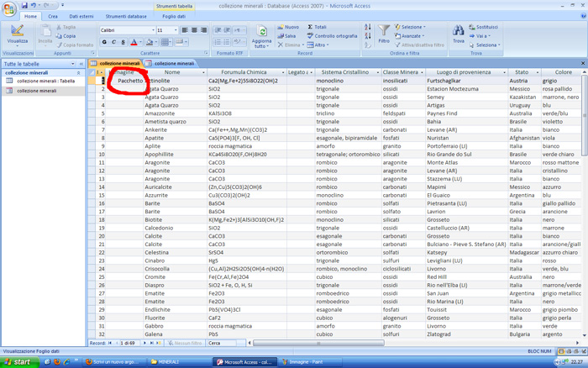Open the Vai a dropdown
This screenshot has height=368, width=588.
pyautogui.click(x=480, y=36)
